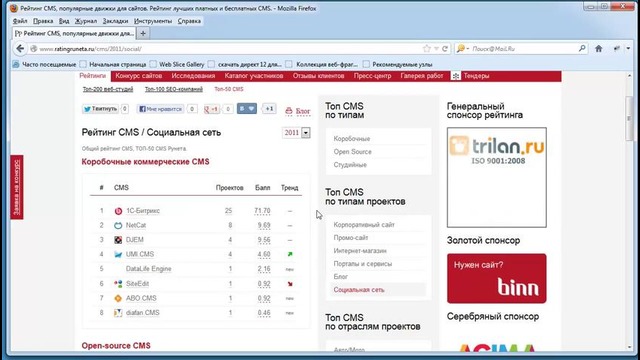The image size is (640, 360).
Task: Open the 'Начальная страница' bookmark
Action: pyautogui.click(x=113, y=64)
